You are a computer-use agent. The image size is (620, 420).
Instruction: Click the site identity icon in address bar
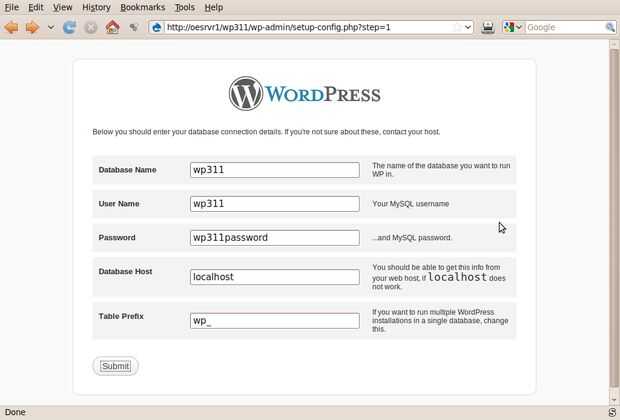tap(157, 27)
